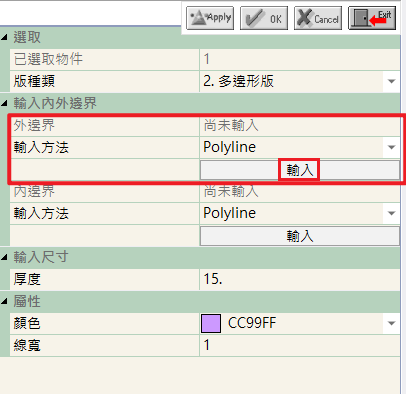406x394 pixels.
Task: Click the inner boundary 輸入 button
Action: 300,236
